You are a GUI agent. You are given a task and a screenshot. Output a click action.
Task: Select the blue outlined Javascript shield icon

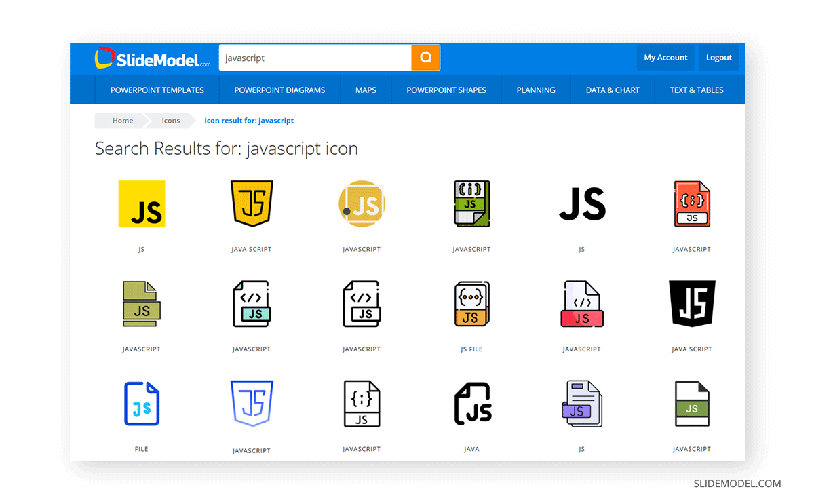pos(252,403)
